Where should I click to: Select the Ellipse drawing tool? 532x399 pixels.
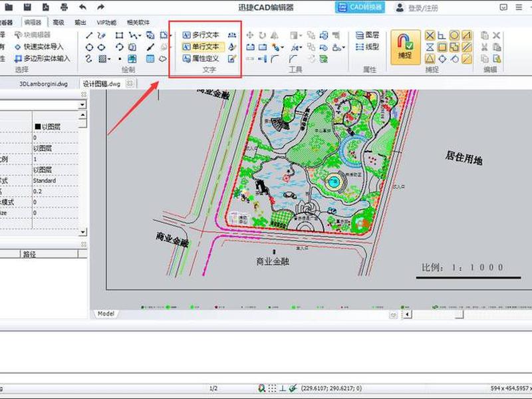(x=102, y=47)
